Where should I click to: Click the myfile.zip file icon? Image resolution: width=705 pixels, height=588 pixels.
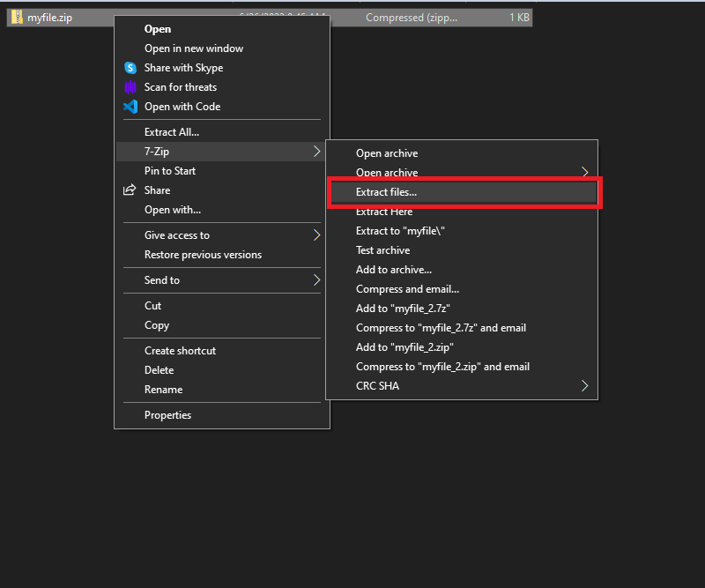17,18
